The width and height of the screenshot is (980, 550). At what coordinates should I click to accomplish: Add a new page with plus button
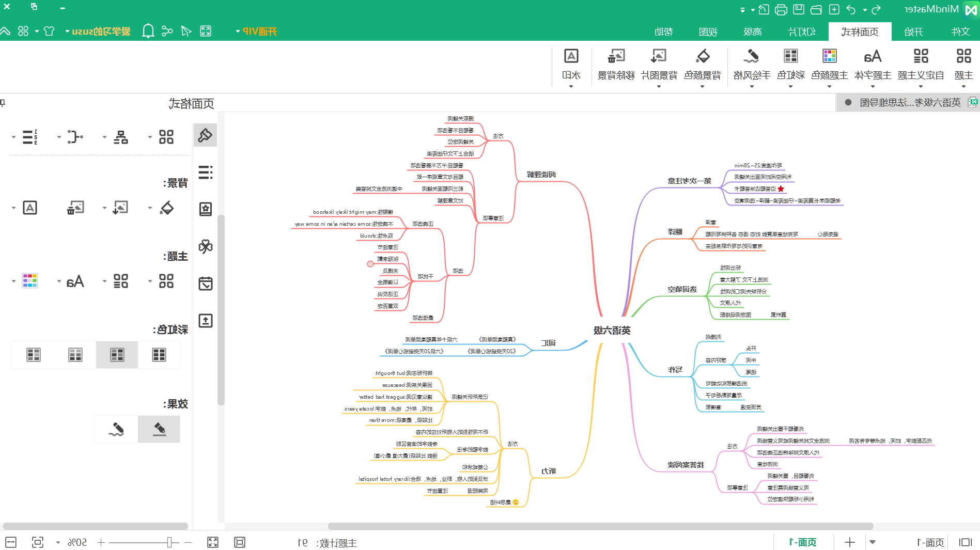[849, 542]
